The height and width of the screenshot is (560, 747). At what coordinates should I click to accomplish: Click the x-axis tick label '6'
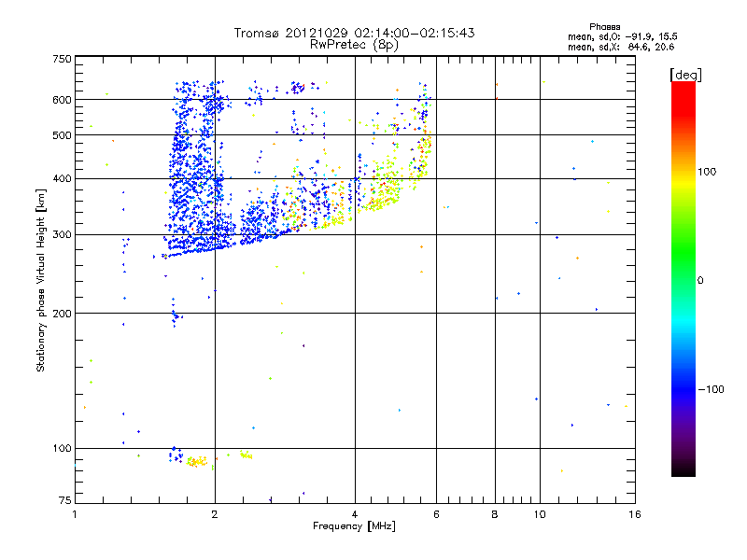(x=436, y=514)
